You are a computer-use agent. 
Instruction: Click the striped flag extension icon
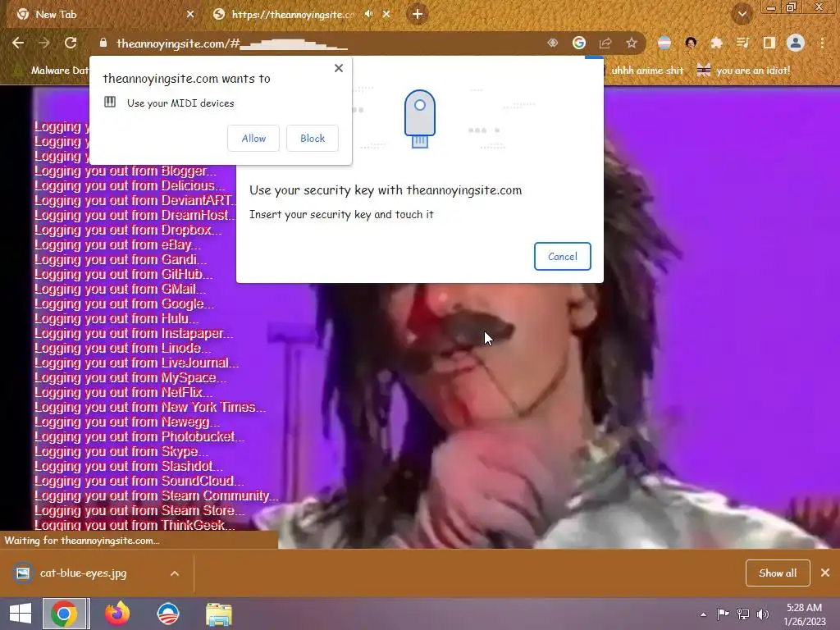pyautogui.click(x=664, y=43)
